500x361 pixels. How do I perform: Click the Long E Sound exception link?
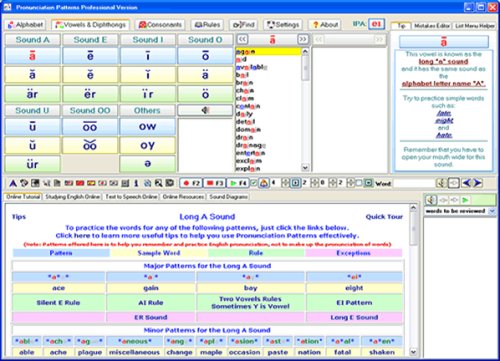[x=354, y=317]
